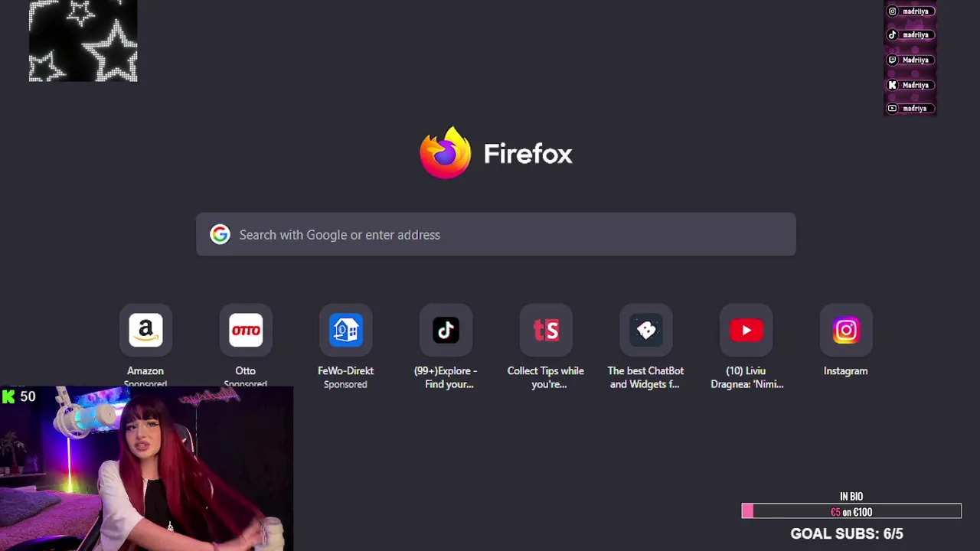
Task: Open the FeWo-Direkt shortcut tile
Action: (345, 331)
